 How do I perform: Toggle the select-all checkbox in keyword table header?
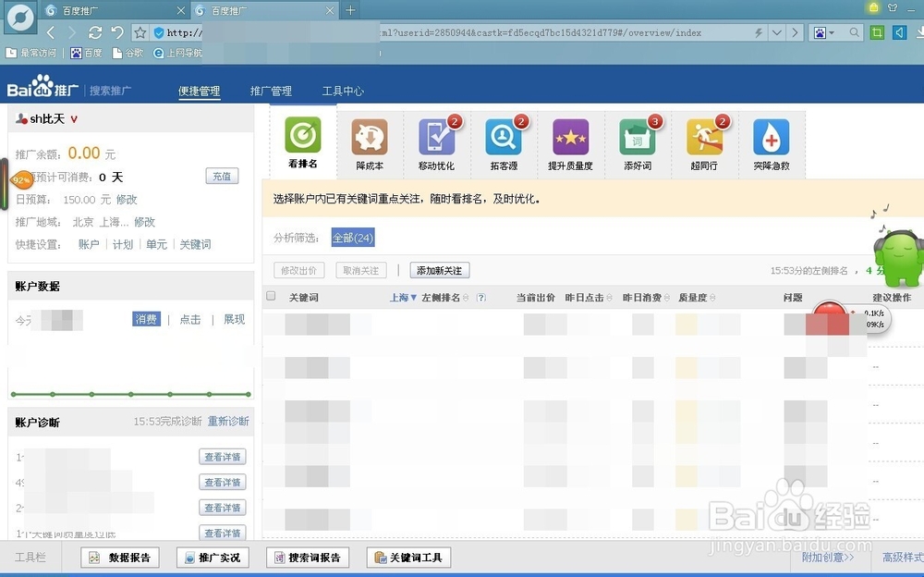click(271, 296)
